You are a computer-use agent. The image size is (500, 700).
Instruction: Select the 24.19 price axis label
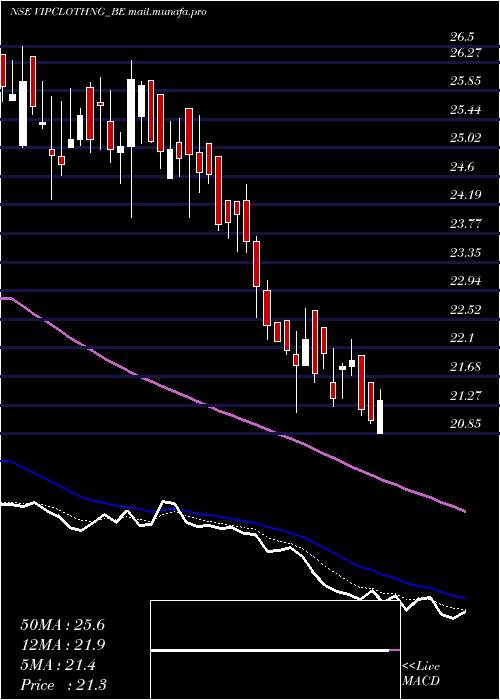tap(466, 195)
